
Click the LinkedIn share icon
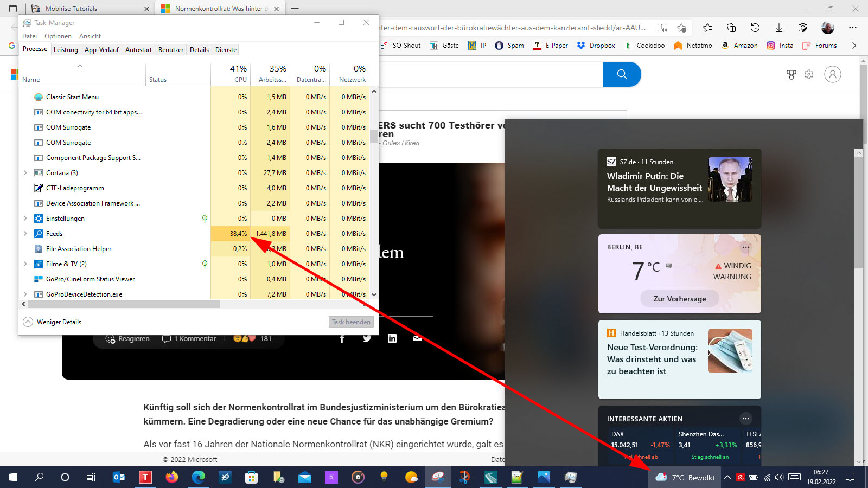tap(392, 338)
